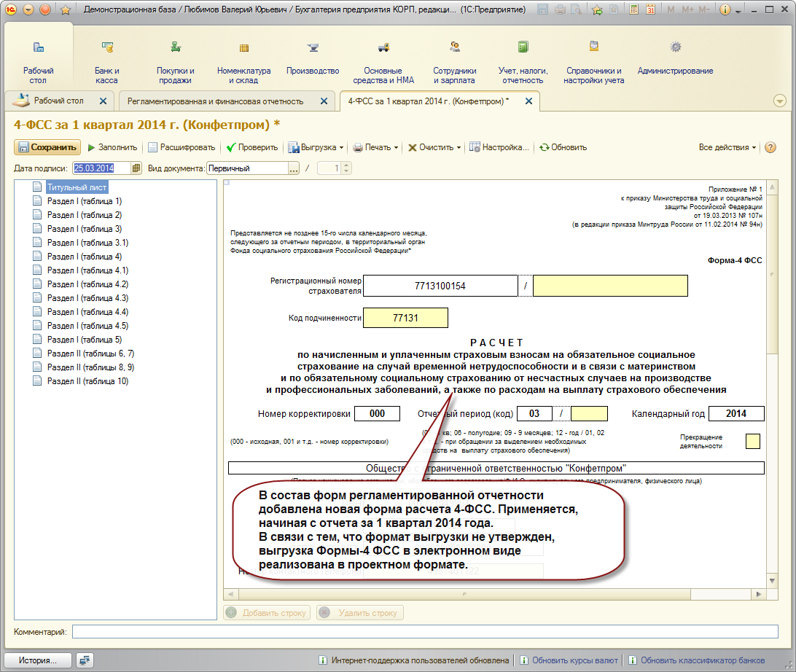Open the Администрирование gear icon
This screenshot has height=672, width=796.
click(x=675, y=47)
